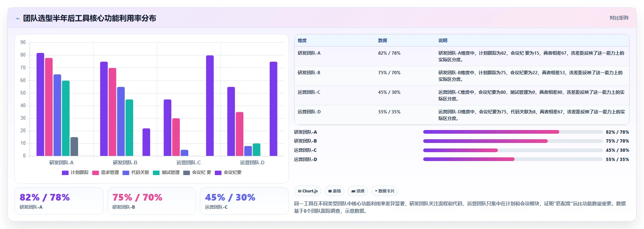Click the 说明 table column header
The image size is (644, 229).
coord(443,41)
